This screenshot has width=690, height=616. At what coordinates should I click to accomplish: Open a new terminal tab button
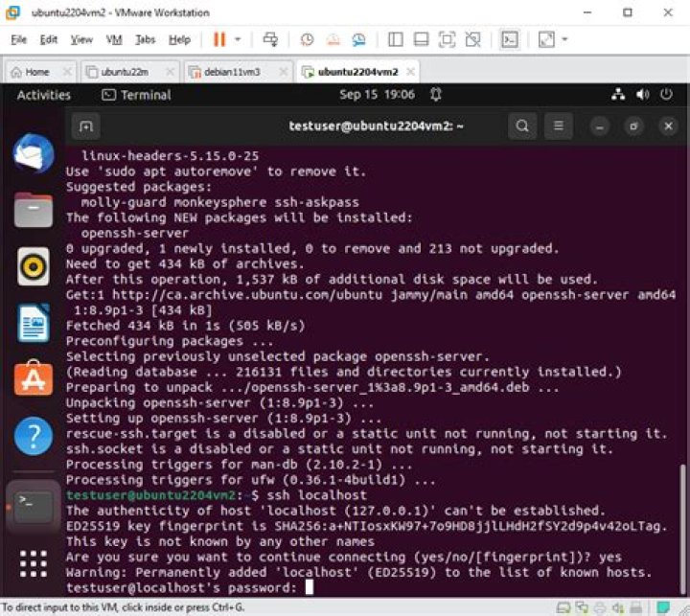point(86,126)
